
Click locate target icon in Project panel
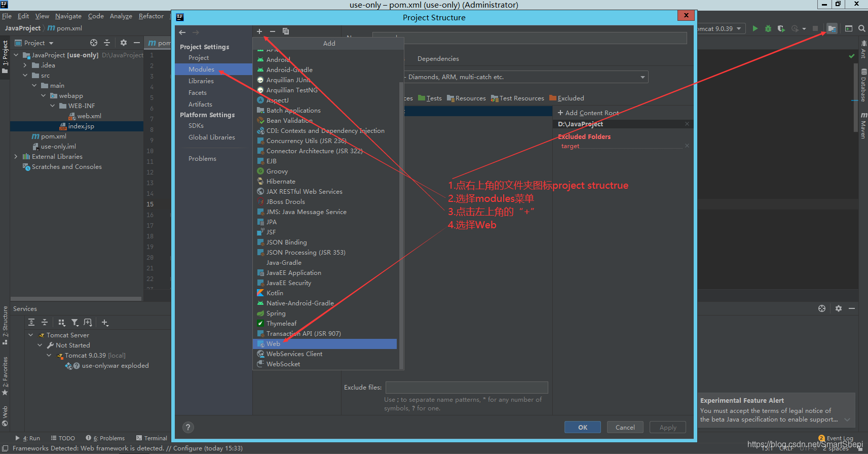point(94,43)
